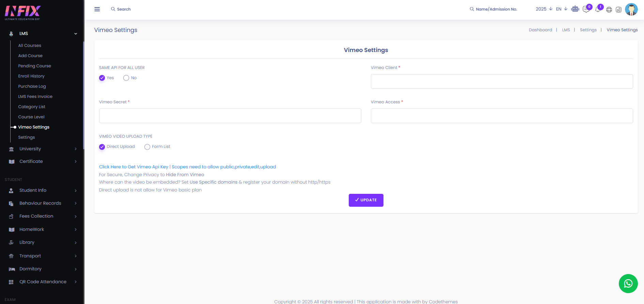Focus the Vimeo Secret input field
This screenshot has width=644, height=304.
point(230,116)
